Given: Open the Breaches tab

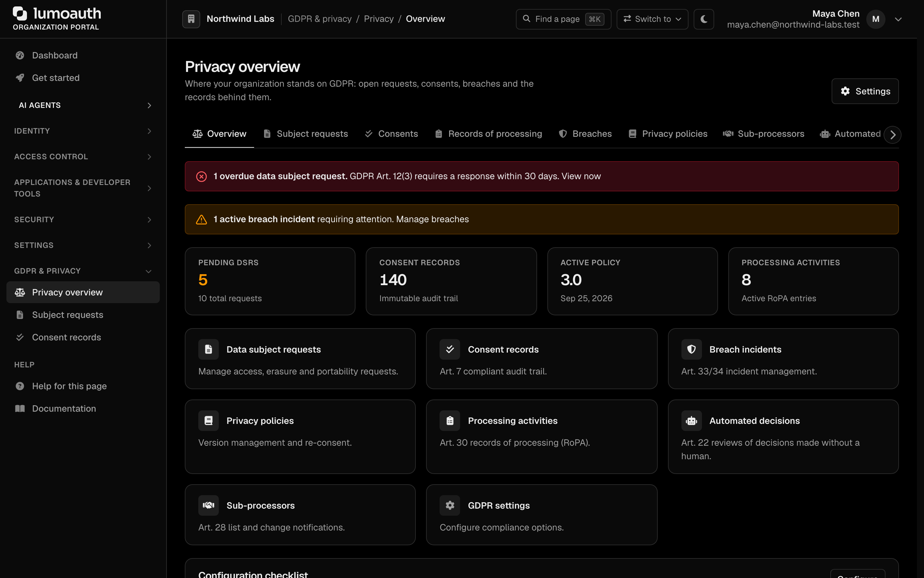Looking at the screenshot, I should pos(585,134).
